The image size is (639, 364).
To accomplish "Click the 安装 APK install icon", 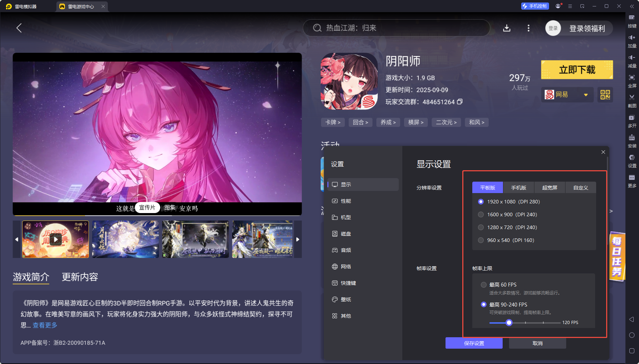I will 632,141.
